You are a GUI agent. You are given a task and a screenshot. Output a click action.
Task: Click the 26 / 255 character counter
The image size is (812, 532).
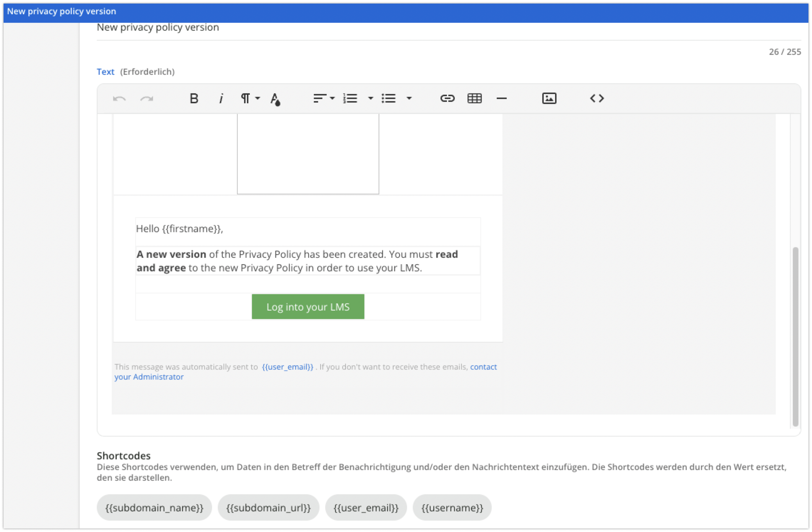tap(785, 52)
